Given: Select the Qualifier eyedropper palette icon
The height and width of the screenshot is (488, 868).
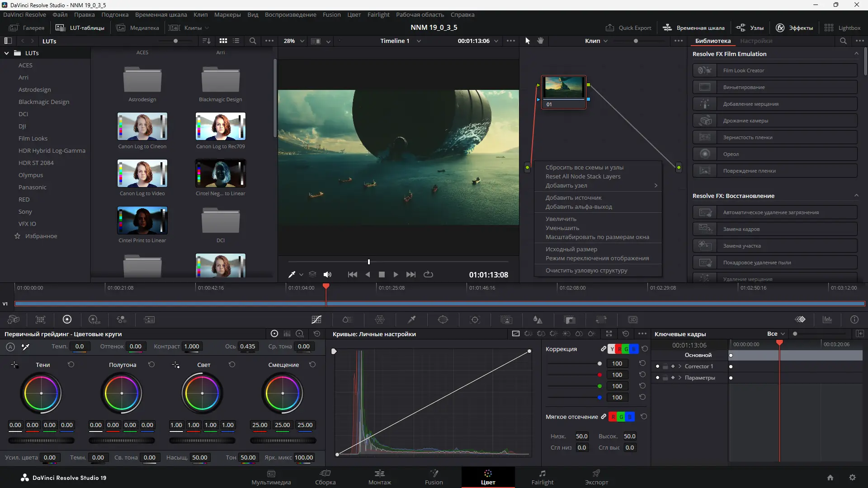Looking at the screenshot, I should [x=411, y=320].
